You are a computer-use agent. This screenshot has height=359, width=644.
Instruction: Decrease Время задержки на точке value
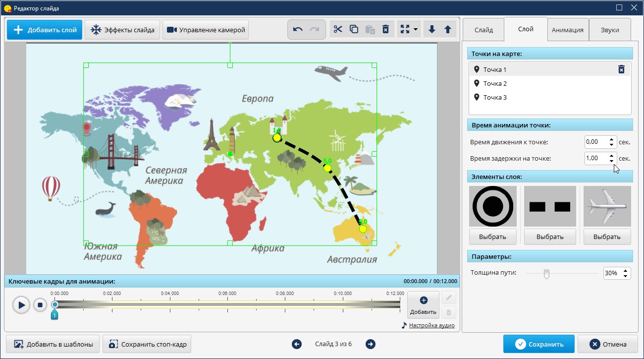[x=612, y=161]
